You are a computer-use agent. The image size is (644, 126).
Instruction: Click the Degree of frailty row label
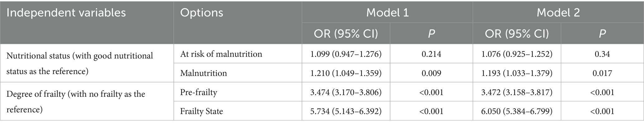(x=76, y=101)
